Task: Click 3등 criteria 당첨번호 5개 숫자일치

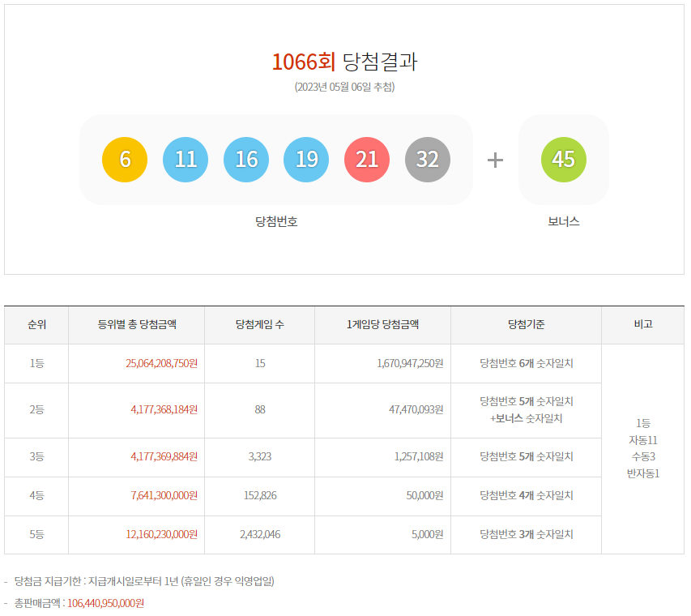Action: 527,457
